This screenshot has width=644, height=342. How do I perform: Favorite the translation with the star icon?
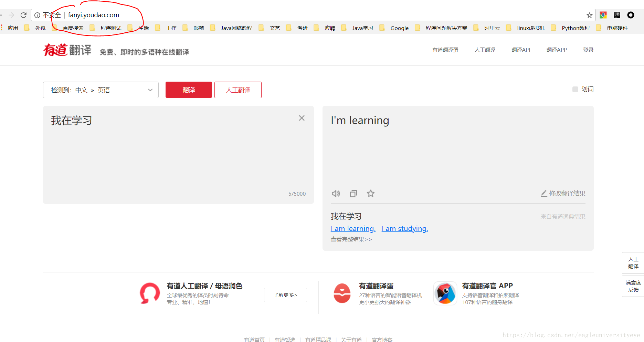[x=371, y=194]
